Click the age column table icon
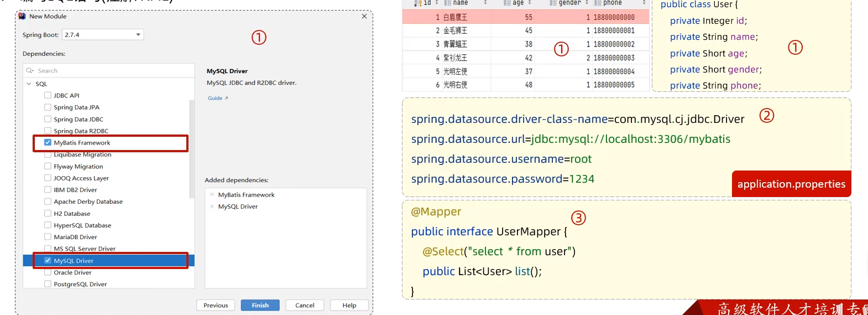 coord(507,3)
